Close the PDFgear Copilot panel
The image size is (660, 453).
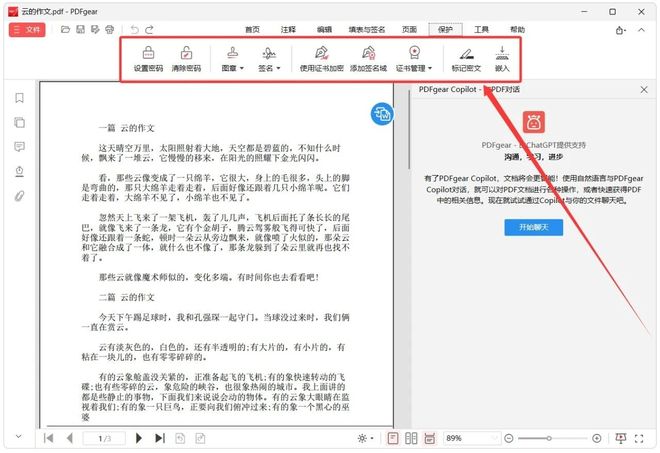click(x=644, y=90)
